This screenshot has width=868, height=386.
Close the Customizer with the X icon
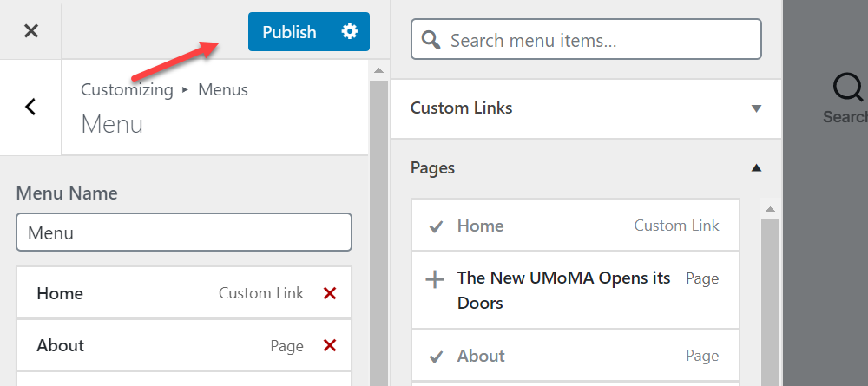coord(31,31)
